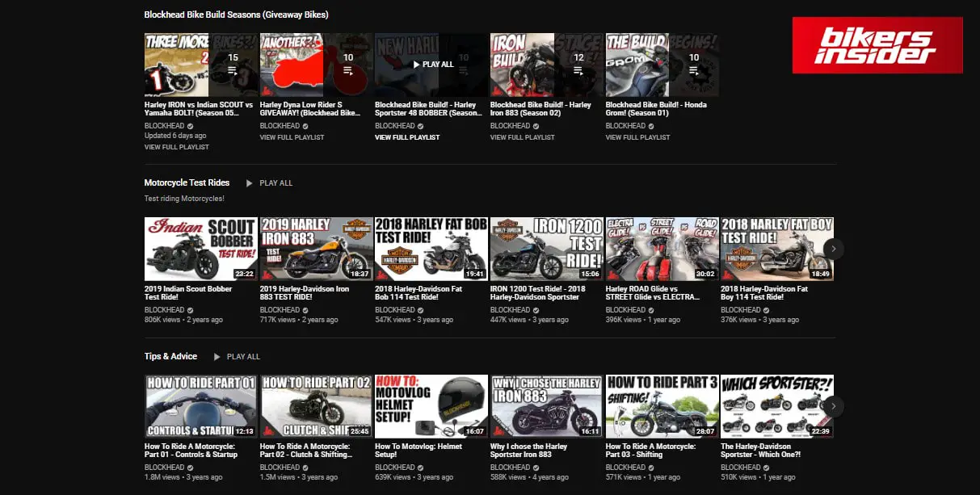
Task: Open Tips & Advice section title
Action: [170, 356]
